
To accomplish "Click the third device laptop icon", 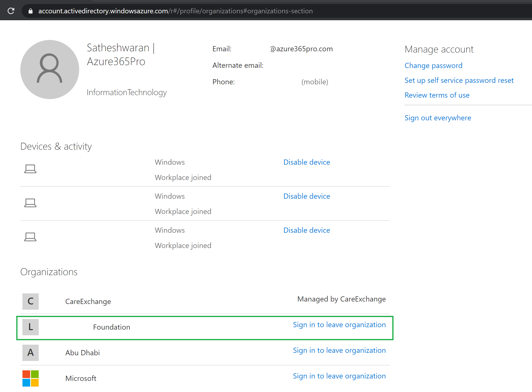I will pyautogui.click(x=30, y=237).
